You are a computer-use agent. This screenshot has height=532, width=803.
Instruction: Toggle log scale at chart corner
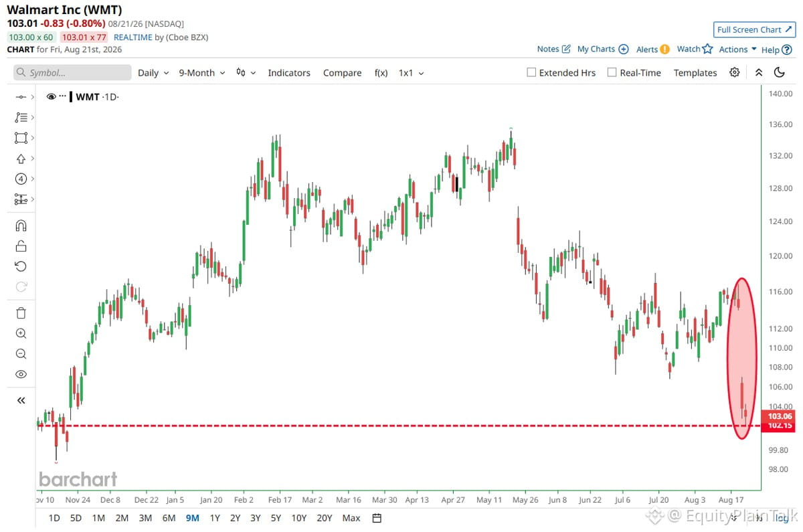point(781,517)
